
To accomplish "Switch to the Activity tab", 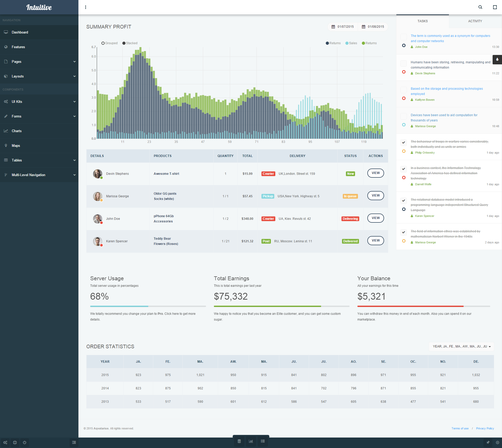I will coord(475,21).
